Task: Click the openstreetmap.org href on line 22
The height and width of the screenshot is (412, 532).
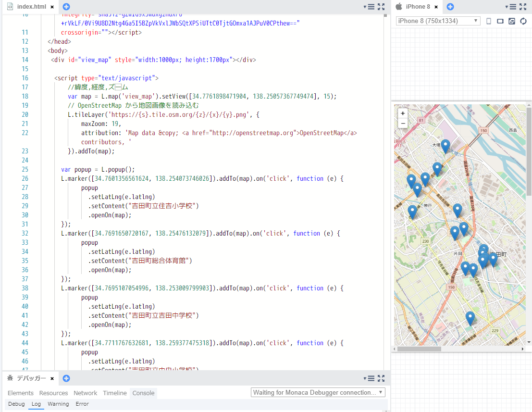Action: (x=254, y=133)
